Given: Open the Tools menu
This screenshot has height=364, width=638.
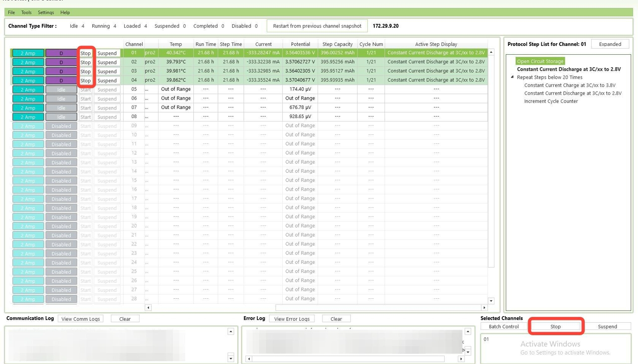Looking at the screenshot, I should pyautogui.click(x=26, y=12).
